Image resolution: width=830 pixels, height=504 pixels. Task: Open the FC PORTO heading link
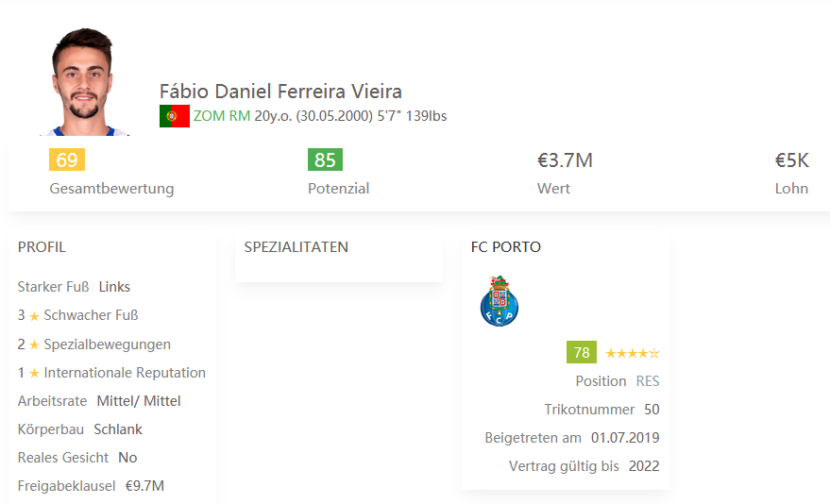click(x=506, y=247)
